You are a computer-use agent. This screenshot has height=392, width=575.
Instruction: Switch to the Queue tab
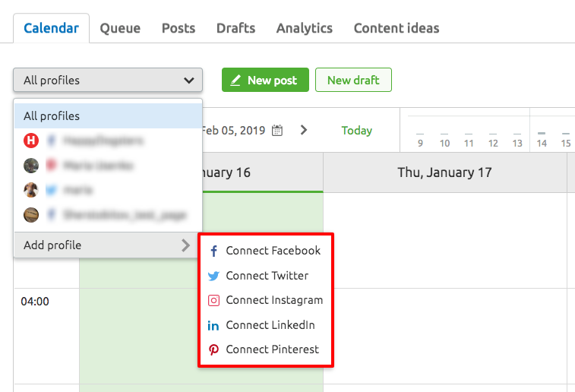pos(120,28)
